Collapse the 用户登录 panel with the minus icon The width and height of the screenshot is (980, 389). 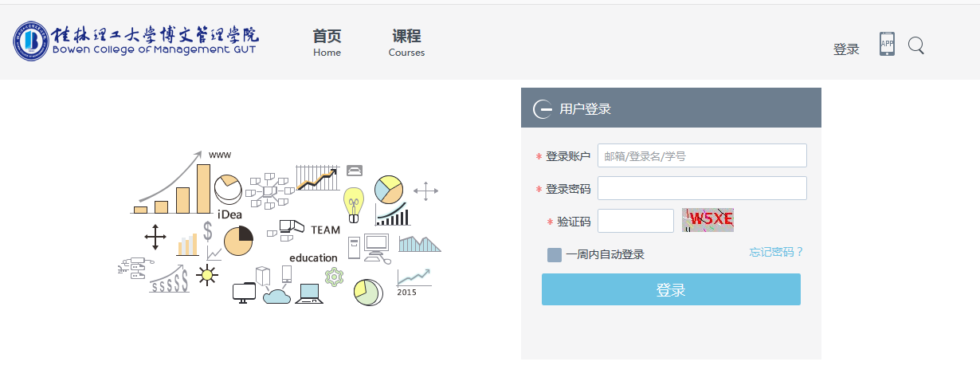(x=542, y=109)
